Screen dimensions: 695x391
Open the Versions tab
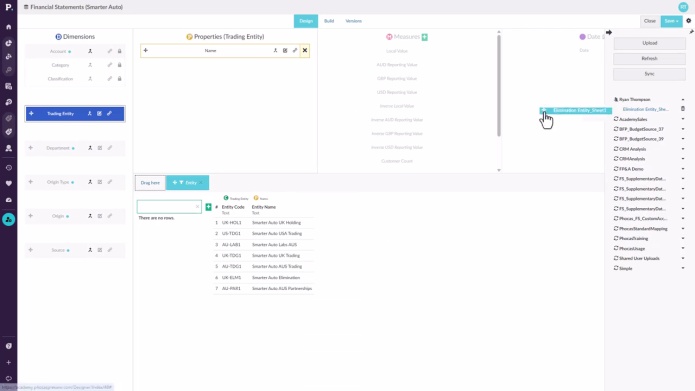click(x=353, y=21)
